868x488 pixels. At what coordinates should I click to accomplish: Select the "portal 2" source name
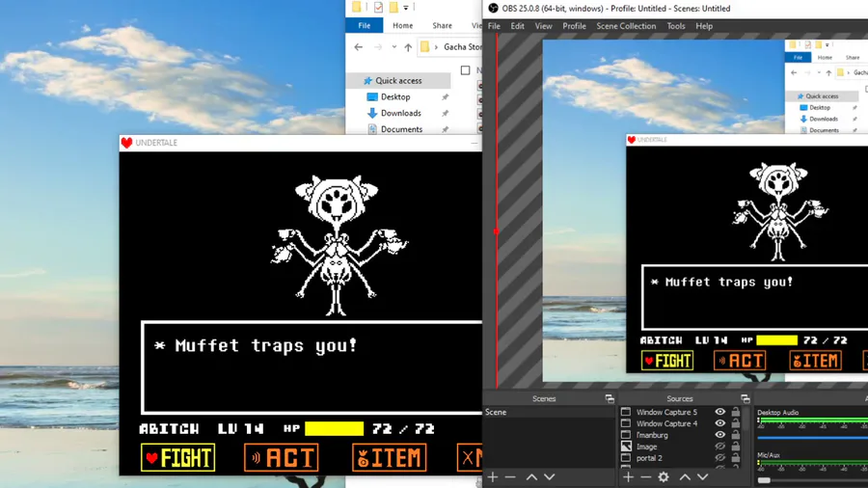click(649, 458)
